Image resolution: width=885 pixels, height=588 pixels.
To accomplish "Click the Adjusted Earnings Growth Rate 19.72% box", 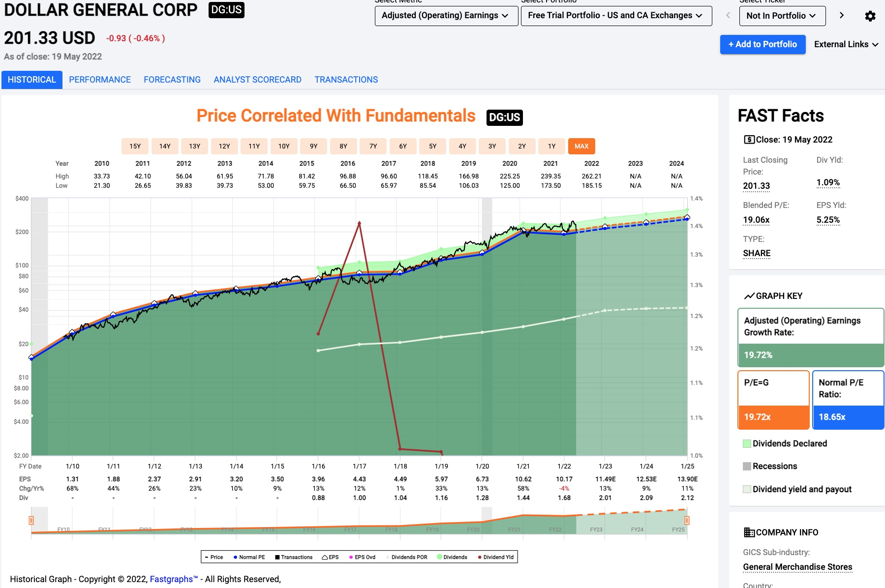I will click(x=811, y=337).
